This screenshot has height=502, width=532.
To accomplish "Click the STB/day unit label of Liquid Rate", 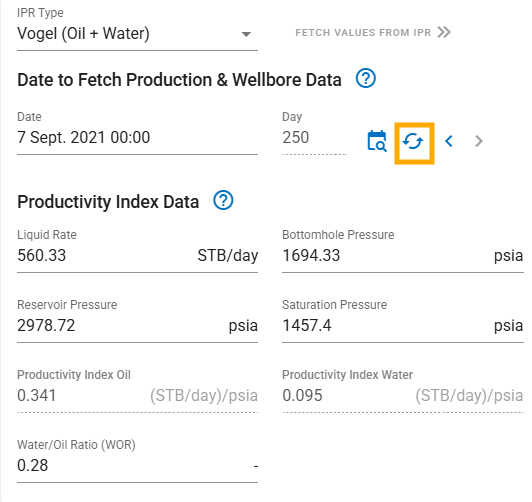I will [228, 255].
